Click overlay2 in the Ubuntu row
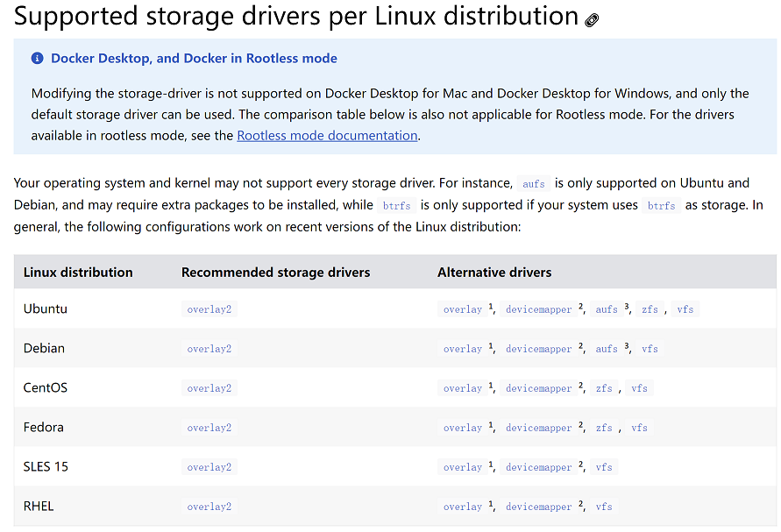 [x=209, y=309]
